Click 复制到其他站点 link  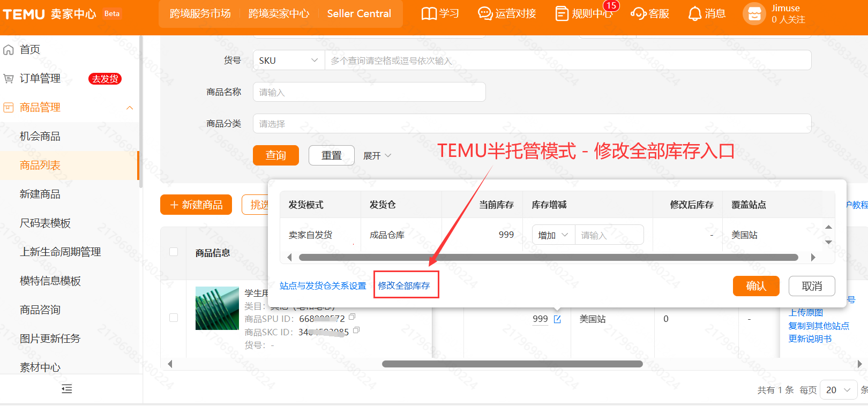(819, 326)
